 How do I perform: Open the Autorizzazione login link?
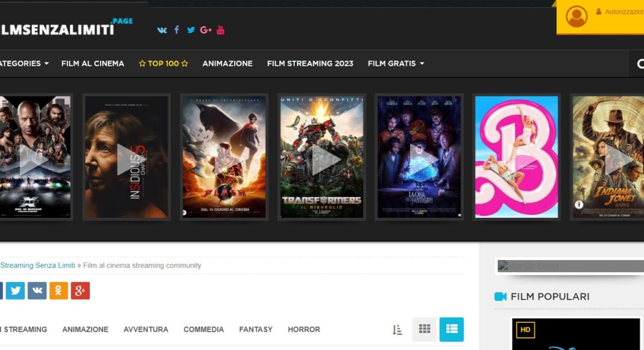pos(620,12)
